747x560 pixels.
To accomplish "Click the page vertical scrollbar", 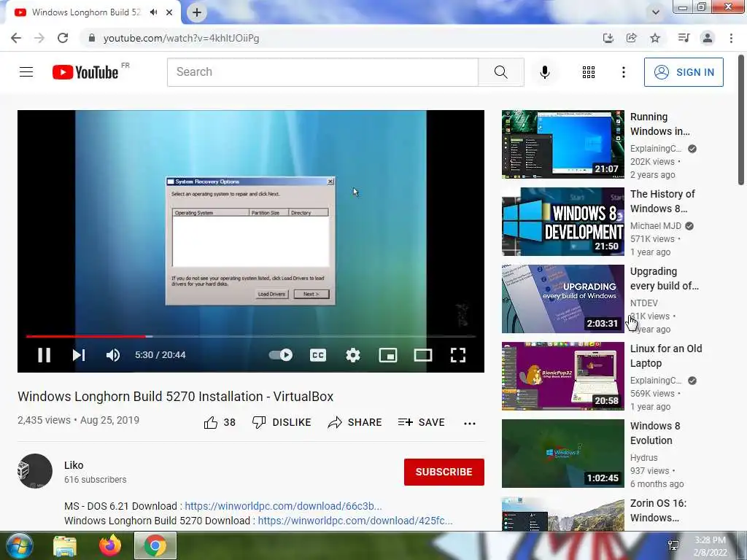I will pyautogui.click(x=741, y=120).
